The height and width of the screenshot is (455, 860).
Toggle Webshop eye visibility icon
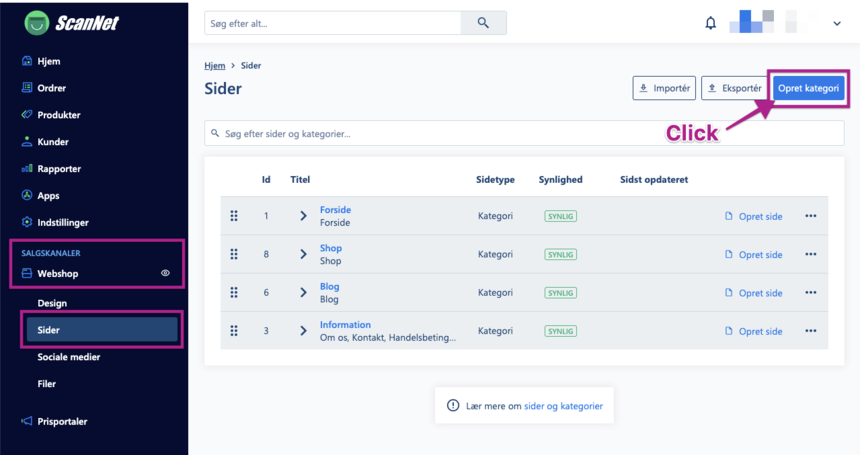pyautogui.click(x=166, y=273)
